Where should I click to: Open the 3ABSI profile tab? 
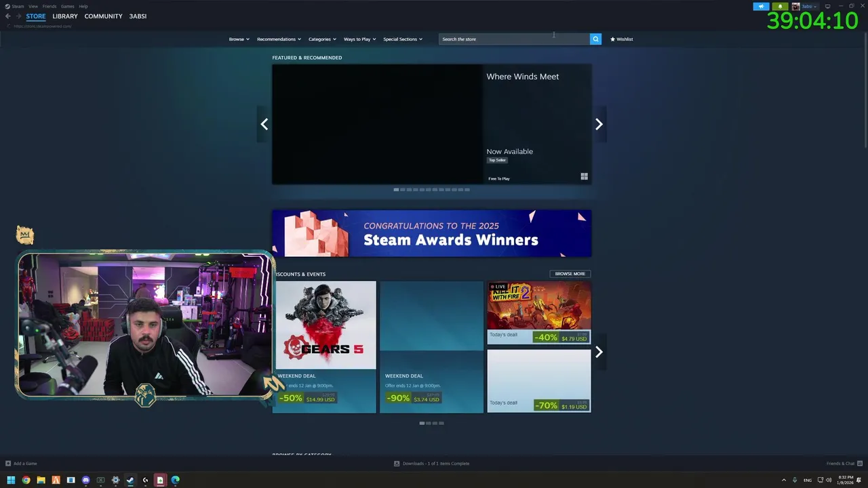pos(138,16)
